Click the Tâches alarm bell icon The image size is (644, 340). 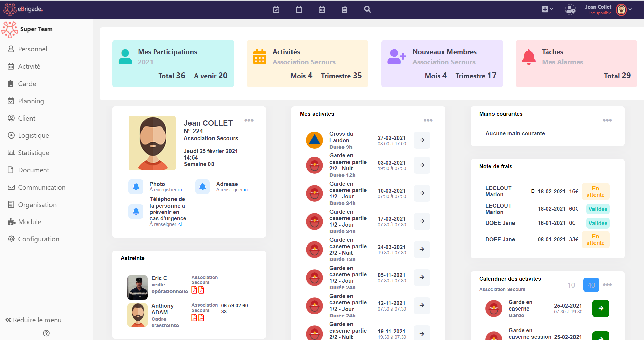[528, 57]
